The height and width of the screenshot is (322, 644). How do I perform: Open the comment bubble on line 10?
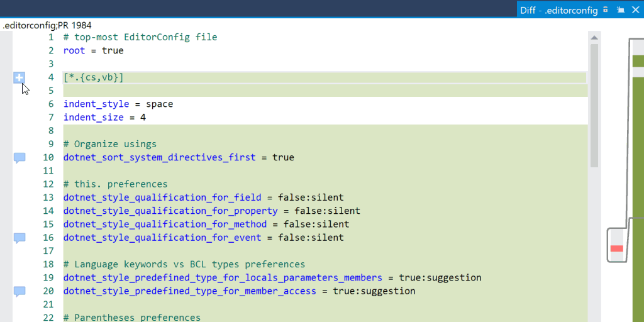coord(19,158)
